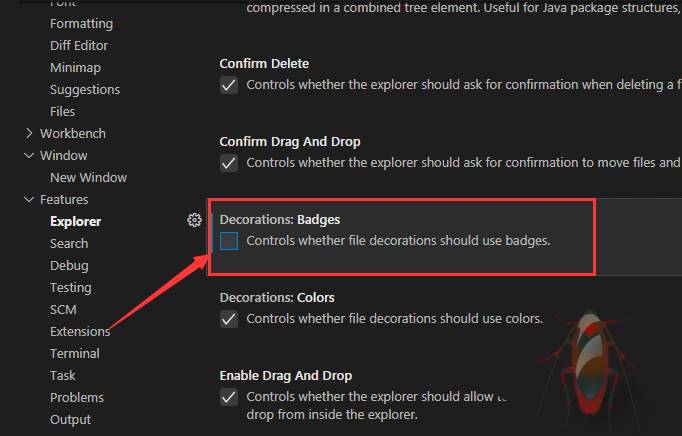
Task: Go to Minimap settings
Action: (x=74, y=67)
